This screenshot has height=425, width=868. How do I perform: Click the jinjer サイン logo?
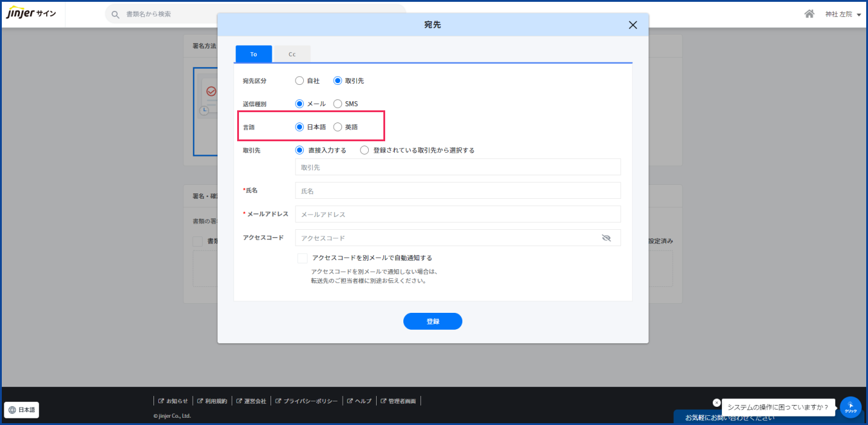point(32,13)
